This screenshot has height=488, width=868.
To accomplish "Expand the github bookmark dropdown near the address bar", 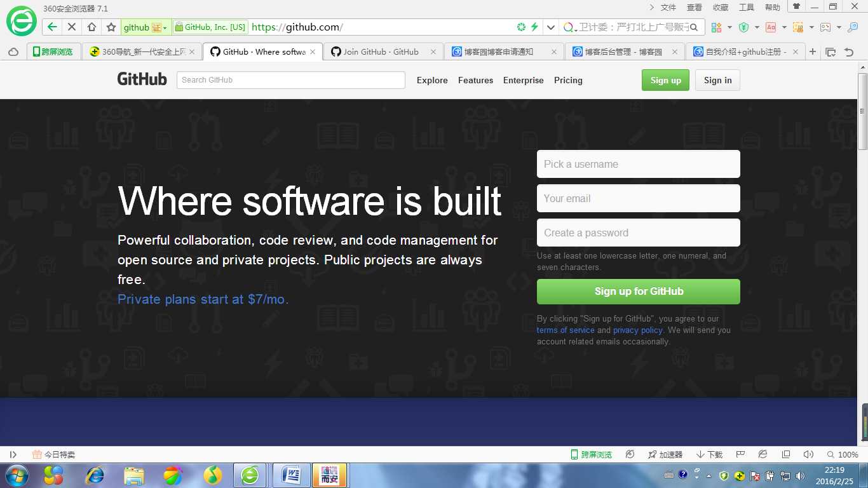I will 165,27.
